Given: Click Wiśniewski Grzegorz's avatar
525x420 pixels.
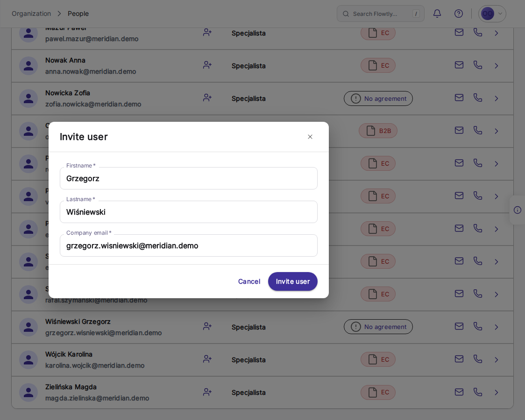Looking at the screenshot, I should click(x=28, y=327).
